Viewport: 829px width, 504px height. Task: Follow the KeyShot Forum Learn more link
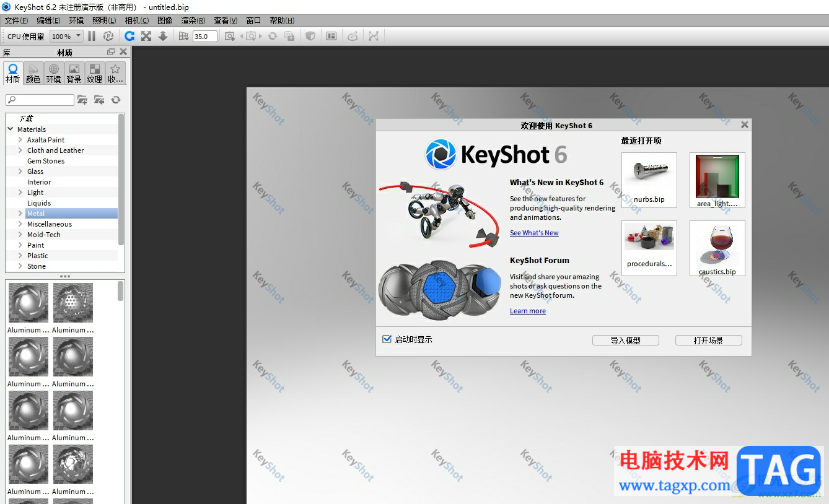pos(528,311)
